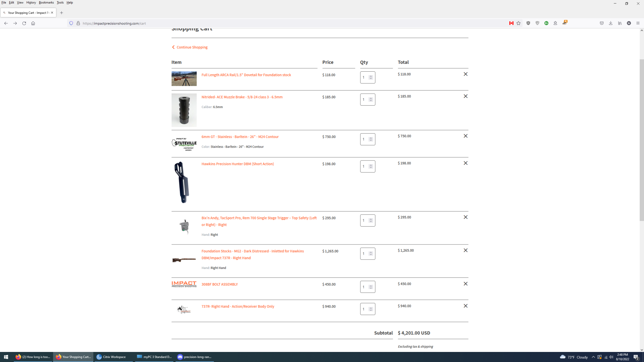Image resolution: width=644 pixels, height=362 pixels.
Task: Adjust quantity stepper for ARCA Rail
Action: coord(371,77)
